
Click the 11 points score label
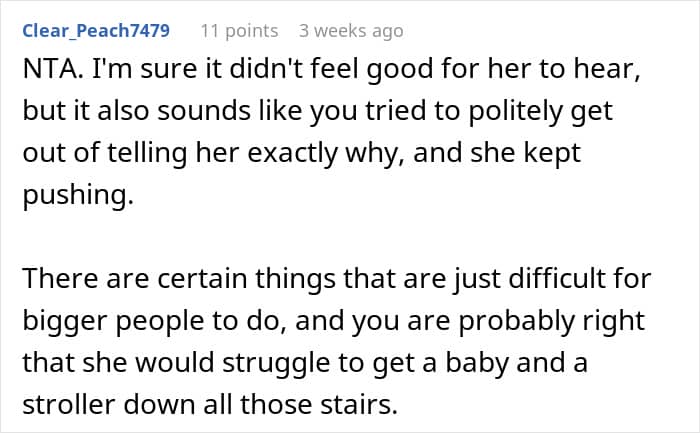[239, 31]
